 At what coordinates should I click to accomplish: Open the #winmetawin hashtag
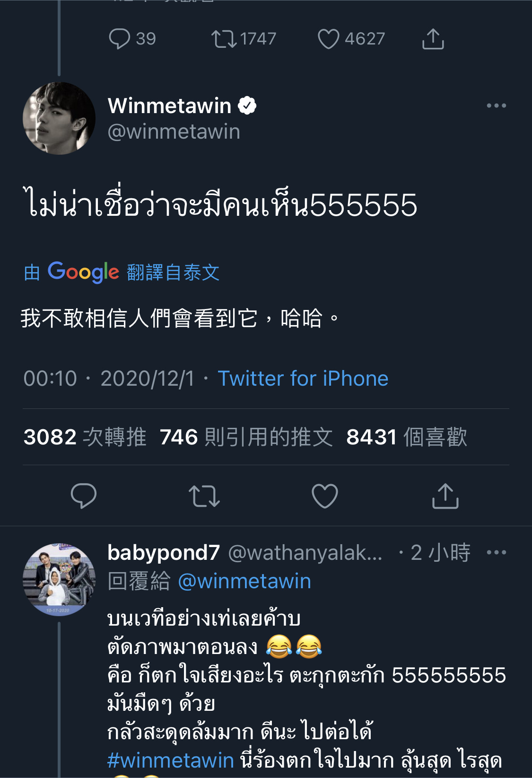(x=171, y=760)
